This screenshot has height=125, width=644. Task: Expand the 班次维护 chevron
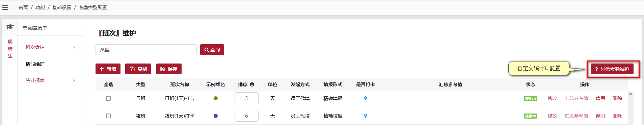pos(74,47)
